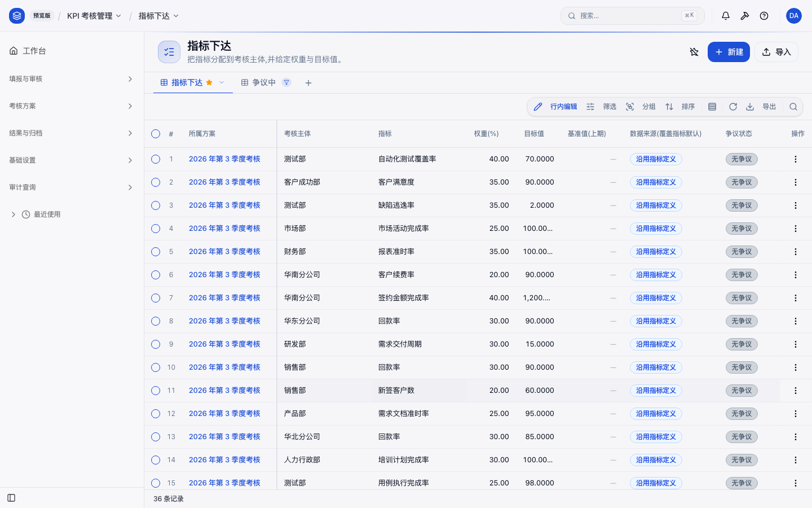Expand 审计查询 sidebar section
The height and width of the screenshot is (508, 812).
[x=72, y=187]
